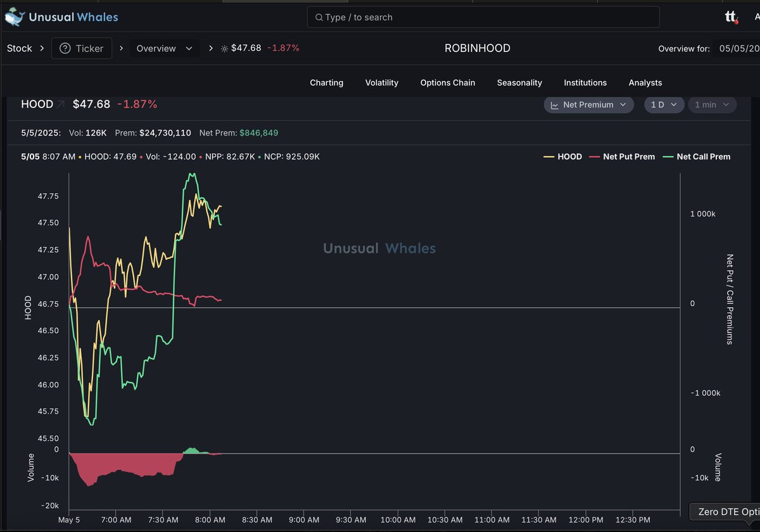Open the tt brokerage icon
The width and height of the screenshot is (760, 532).
(731, 17)
